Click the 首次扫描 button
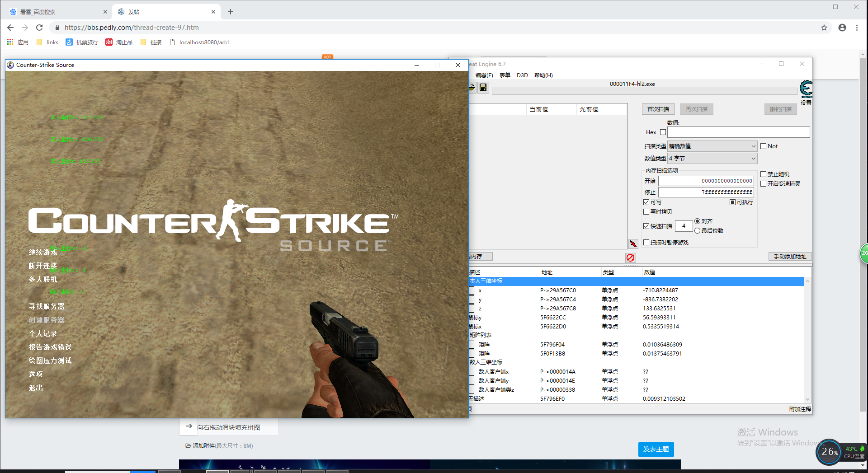This screenshot has height=473, width=868. pyautogui.click(x=658, y=109)
